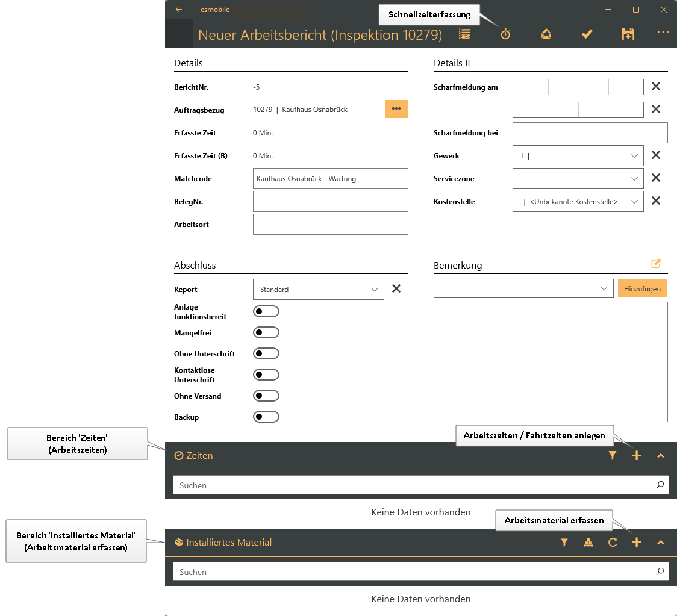Clear the Kostenstelle selection
The width and height of the screenshot is (677, 616).
coord(656,201)
